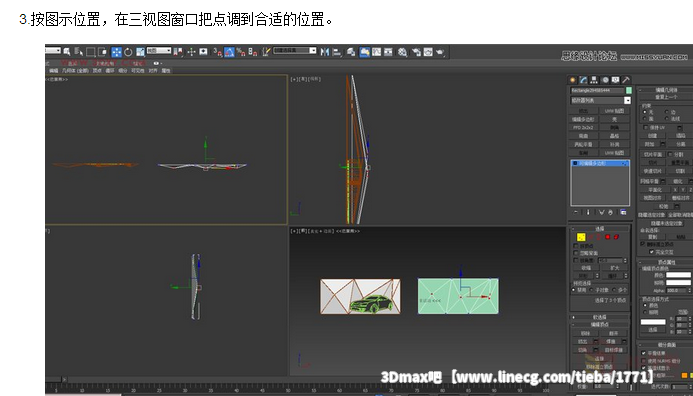Select the Vertex sub-object level icon
The height and width of the screenshot is (396, 693).
[581, 237]
